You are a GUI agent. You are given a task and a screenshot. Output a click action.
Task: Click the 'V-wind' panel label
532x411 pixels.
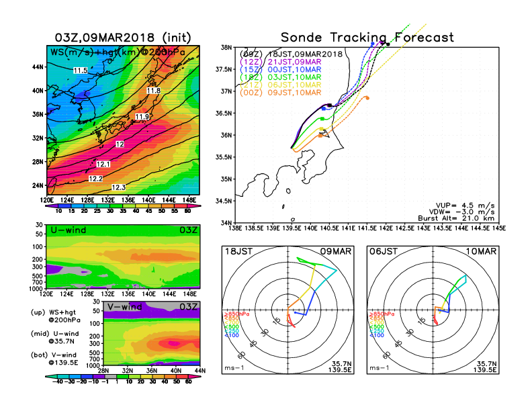124,307
